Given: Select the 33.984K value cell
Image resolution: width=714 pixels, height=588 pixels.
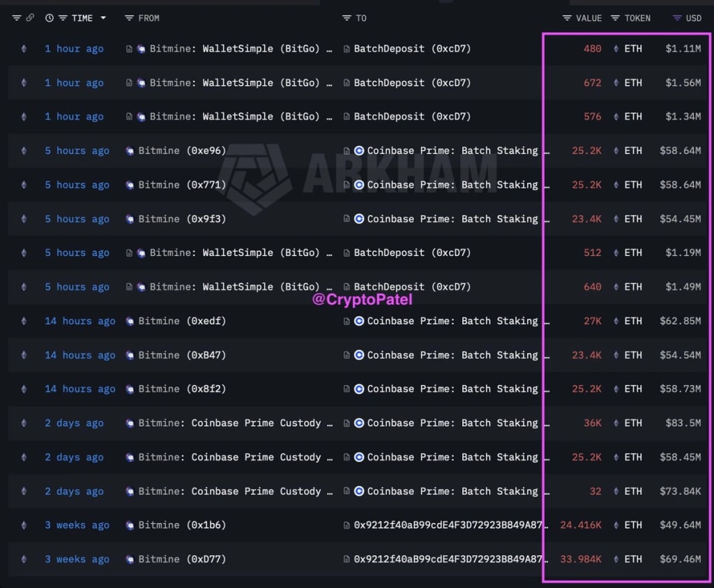Looking at the screenshot, I should (x=581, y=559).
